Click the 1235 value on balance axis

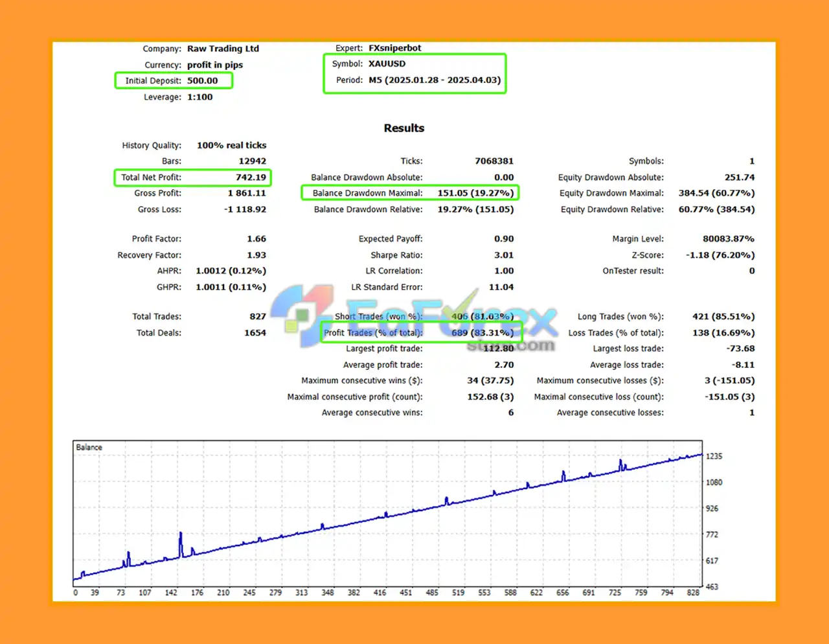click(x=714, y=457)
